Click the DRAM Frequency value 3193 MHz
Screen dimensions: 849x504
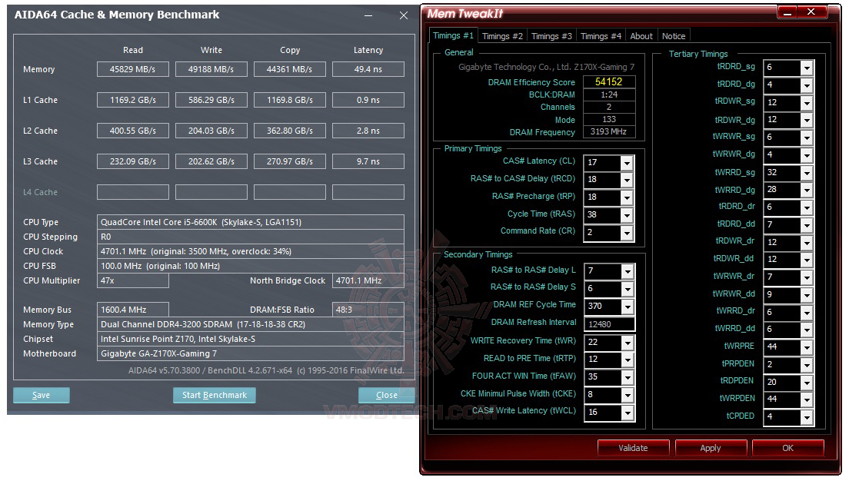tap(608, 131)
